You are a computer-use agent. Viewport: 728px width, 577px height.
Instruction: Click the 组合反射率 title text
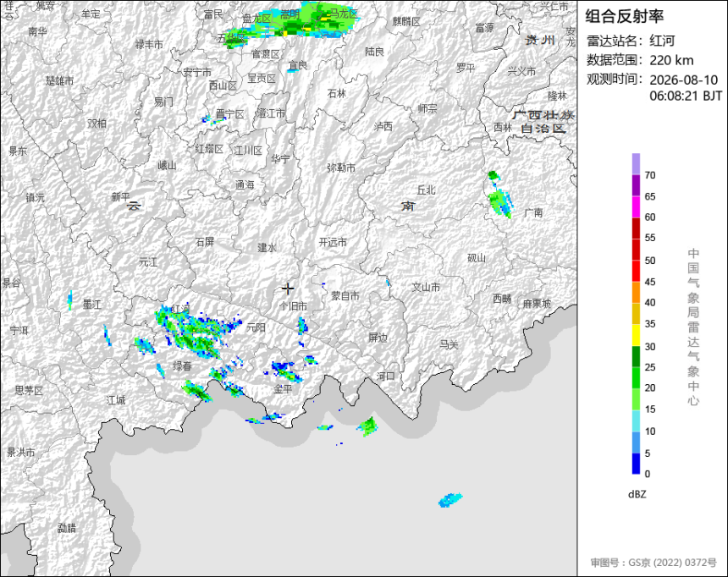coord(624,16)
